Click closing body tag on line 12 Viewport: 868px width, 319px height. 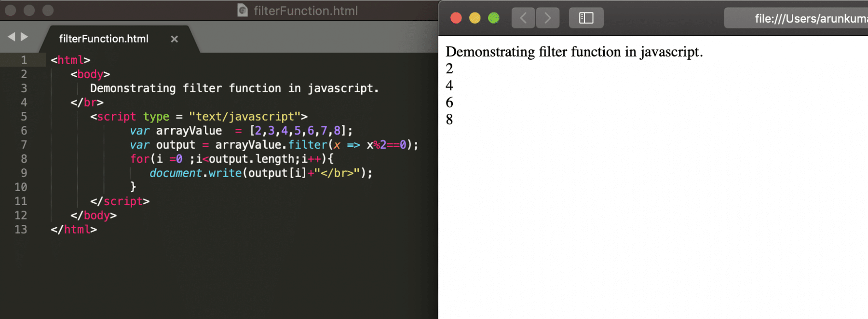coord(94,216)
